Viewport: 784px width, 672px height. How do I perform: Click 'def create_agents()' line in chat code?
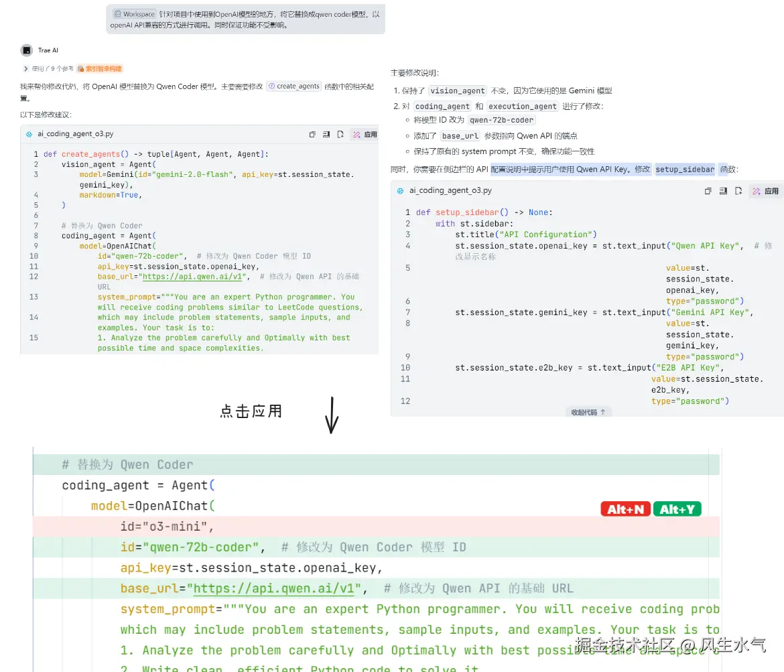[x=156, y=154]
